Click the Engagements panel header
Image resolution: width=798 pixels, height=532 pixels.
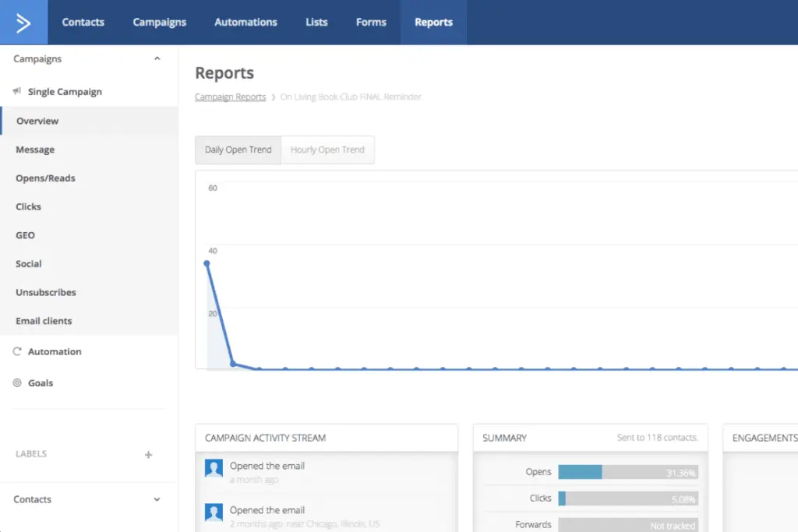pyautogui.click(x=764, y=438)
